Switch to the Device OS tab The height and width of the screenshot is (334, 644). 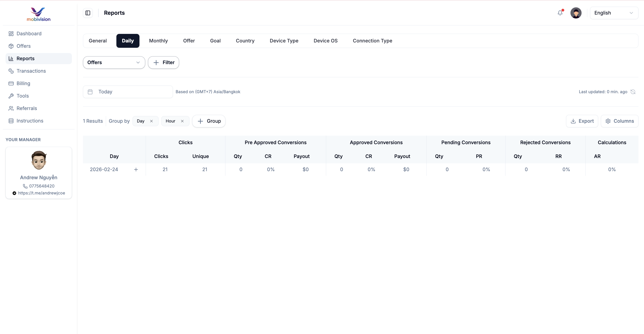point(325,41)
